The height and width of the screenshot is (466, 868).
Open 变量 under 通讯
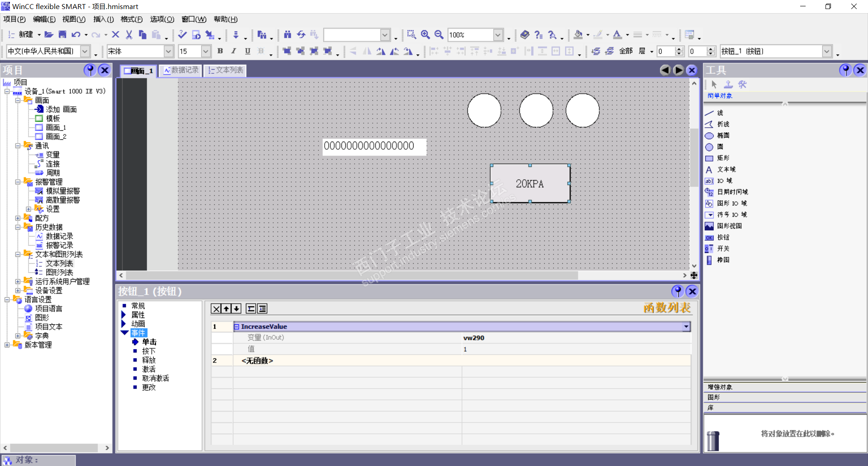pos(52,155)
